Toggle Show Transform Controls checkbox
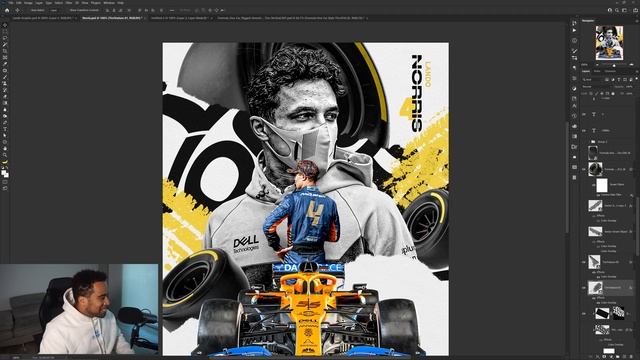 pos(68,10)
